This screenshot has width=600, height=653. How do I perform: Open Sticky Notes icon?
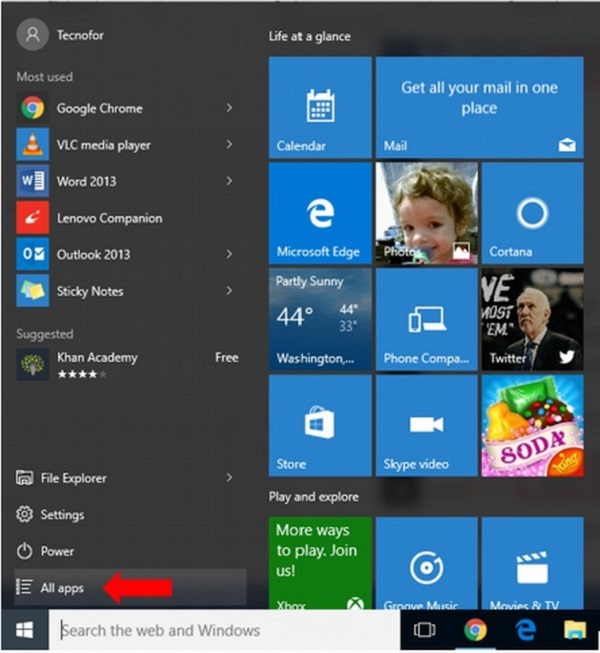pos(32,291)
